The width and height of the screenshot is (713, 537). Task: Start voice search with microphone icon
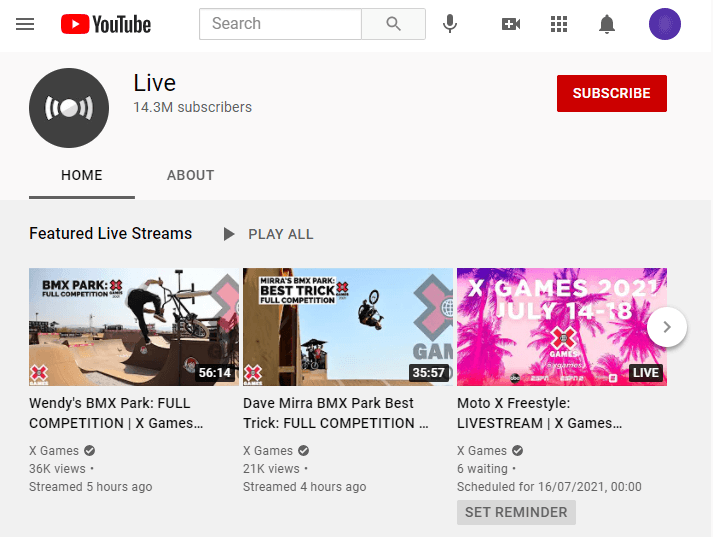450,24
